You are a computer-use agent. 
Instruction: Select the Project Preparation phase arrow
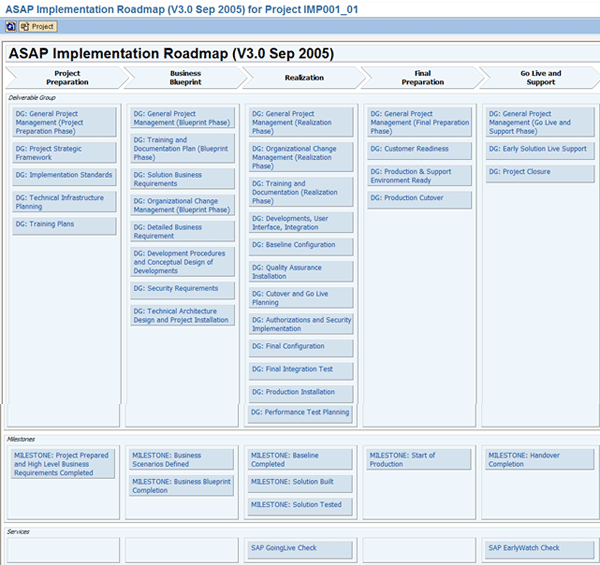point(67,78)
